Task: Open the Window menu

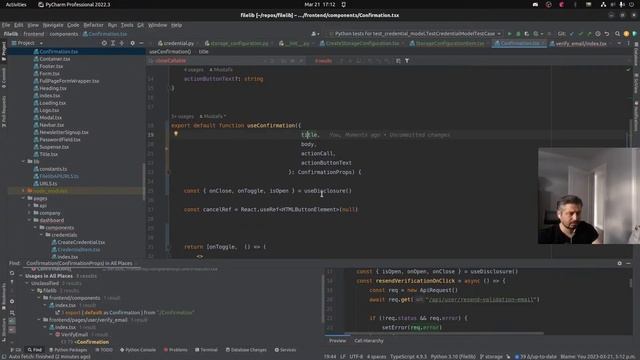Action: tap(157, 25)
